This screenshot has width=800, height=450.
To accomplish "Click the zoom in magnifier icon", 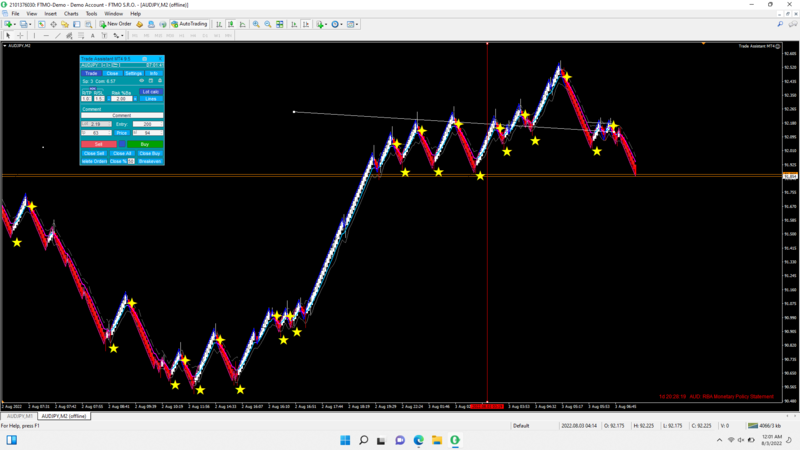I will point(256,24).
